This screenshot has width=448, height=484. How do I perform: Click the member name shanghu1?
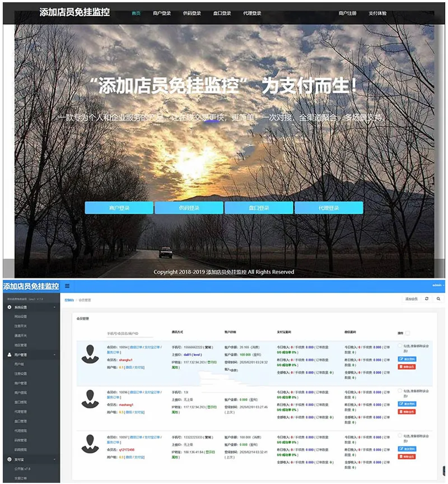point(125,360)
